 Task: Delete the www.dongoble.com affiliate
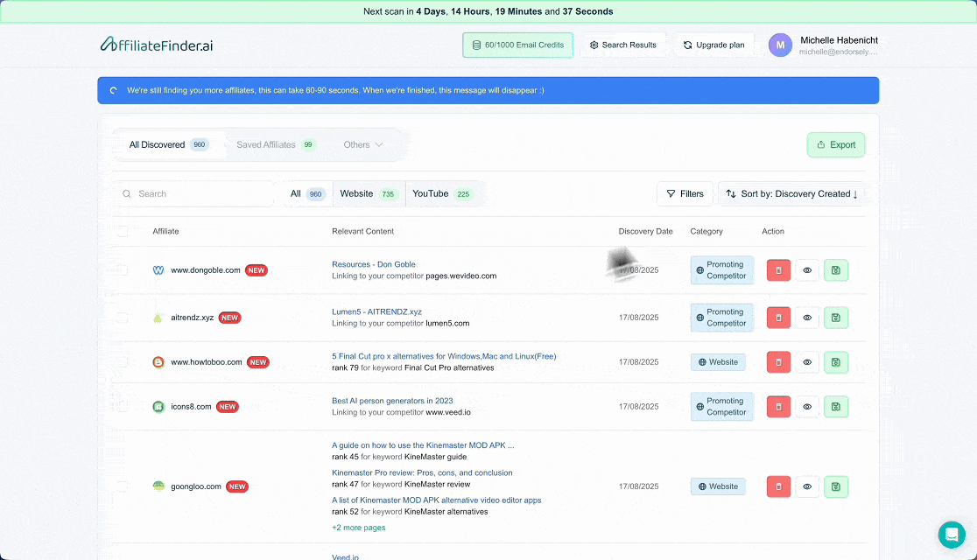(x=778, y=270)
